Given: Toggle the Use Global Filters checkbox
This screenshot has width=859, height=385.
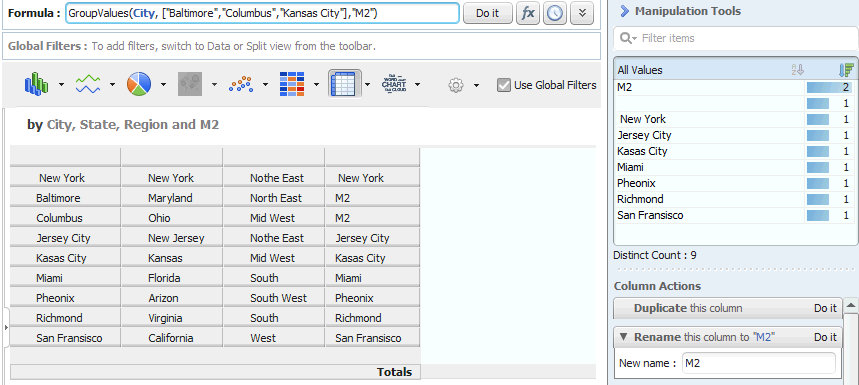Looking at the screenshot, I should 503,85.
